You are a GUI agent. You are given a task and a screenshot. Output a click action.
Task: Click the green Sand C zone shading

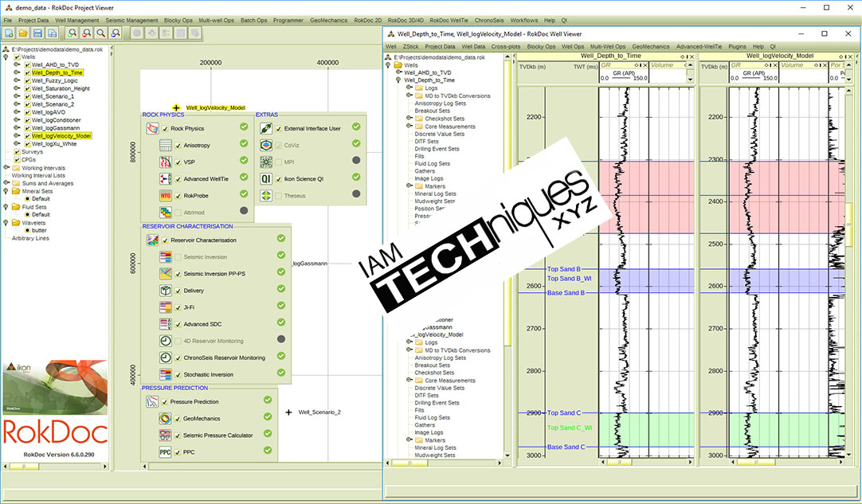click(647, 430)
